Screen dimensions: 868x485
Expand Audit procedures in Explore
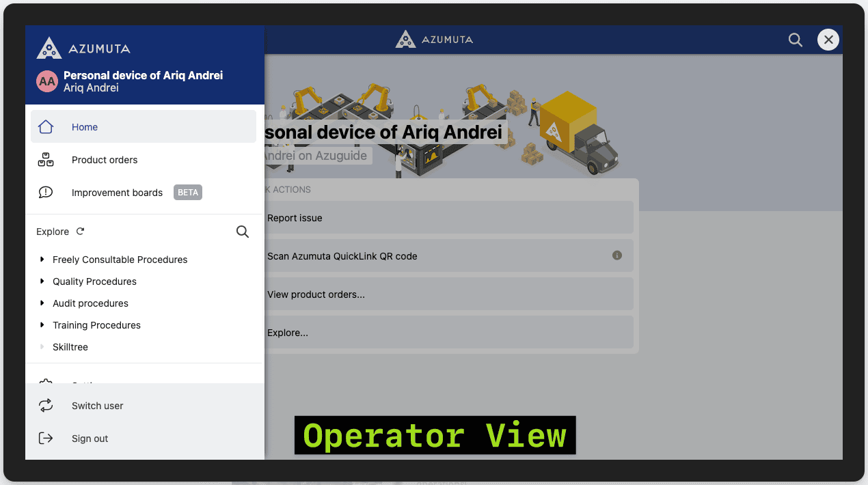pos(42,303)
